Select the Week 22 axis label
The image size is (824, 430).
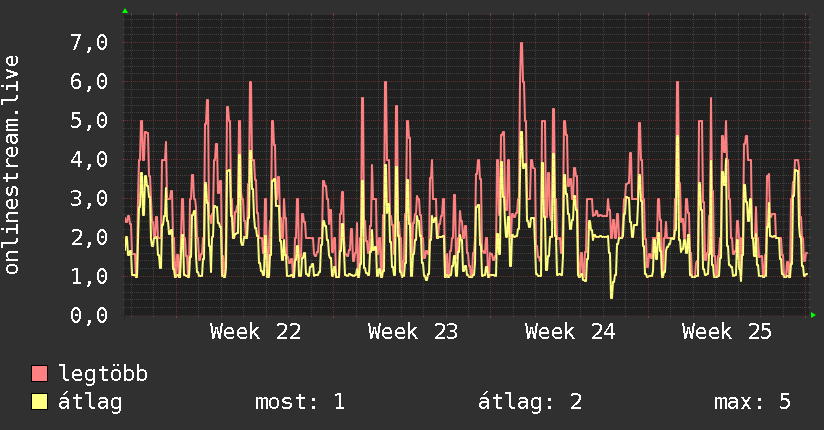point(255,332)
